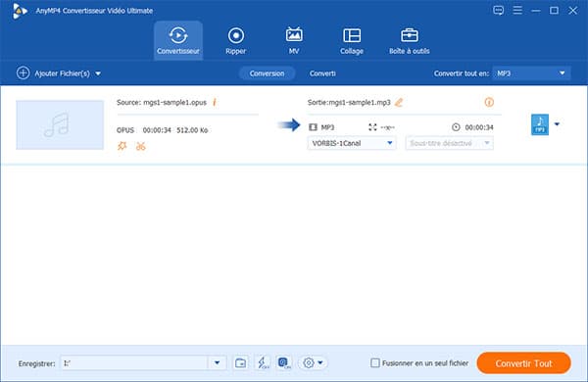Toggle the GPU hardware acceleration icon
The image size is (588, 382).
click(284, 362)
